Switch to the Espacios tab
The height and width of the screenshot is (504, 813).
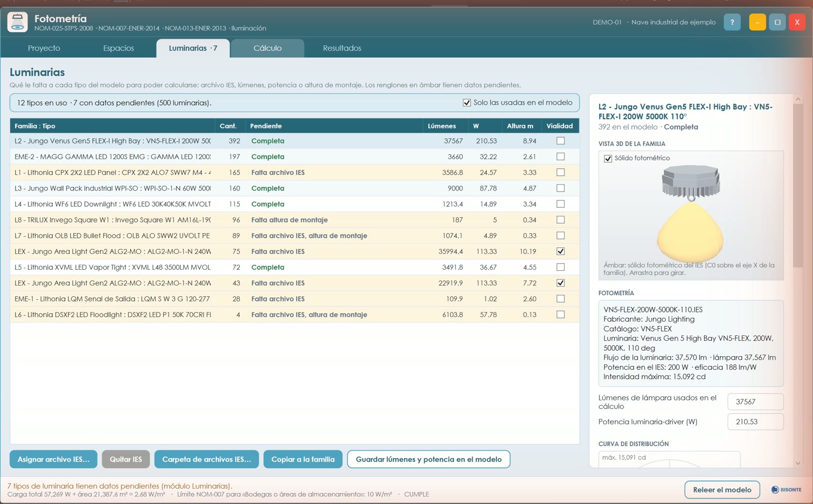118,48
